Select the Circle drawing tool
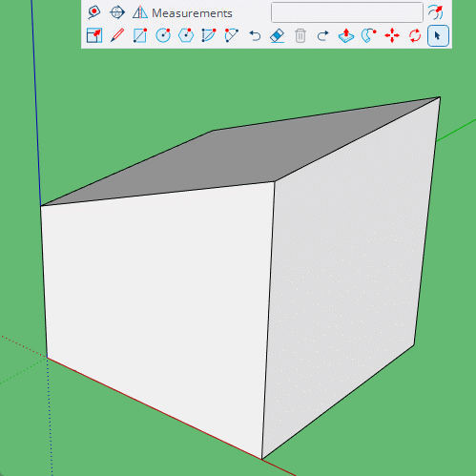The height and width of the screenshot is (476, 476). [163, 35]
